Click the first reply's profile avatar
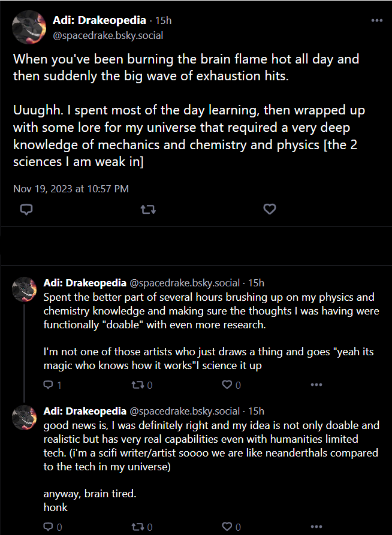 pyautogui.click(x=24, y=289)
